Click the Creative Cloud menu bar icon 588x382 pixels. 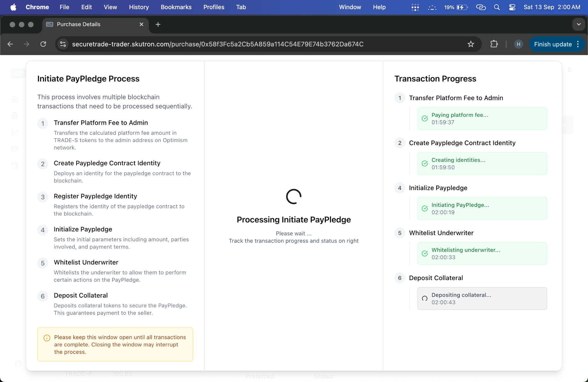coord(481,7)
